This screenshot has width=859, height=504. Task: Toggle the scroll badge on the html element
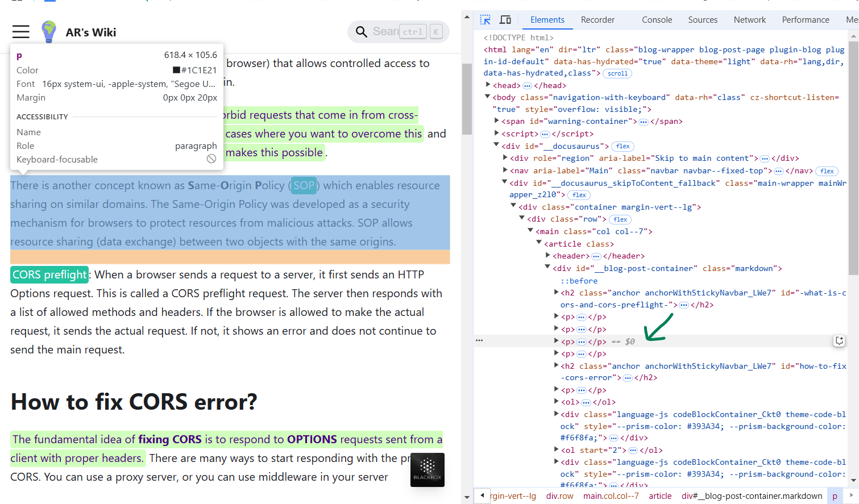[617, 73]
